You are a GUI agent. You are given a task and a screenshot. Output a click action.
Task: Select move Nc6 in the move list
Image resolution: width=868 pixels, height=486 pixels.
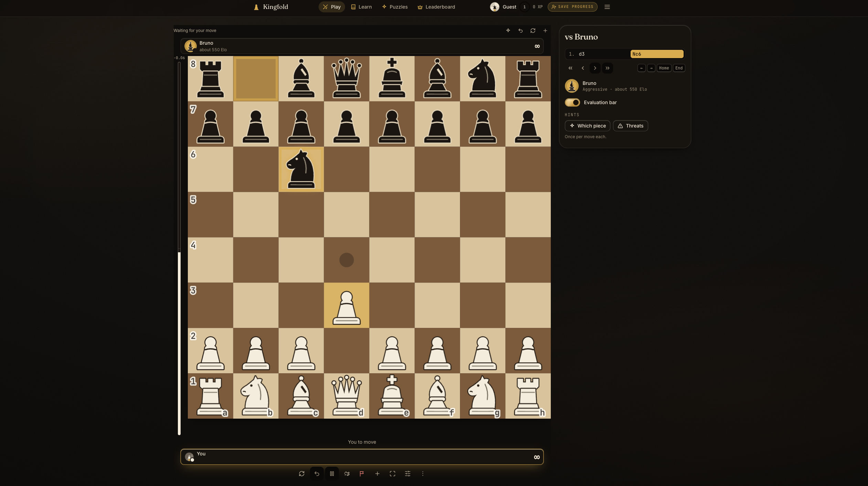[657, 54]
